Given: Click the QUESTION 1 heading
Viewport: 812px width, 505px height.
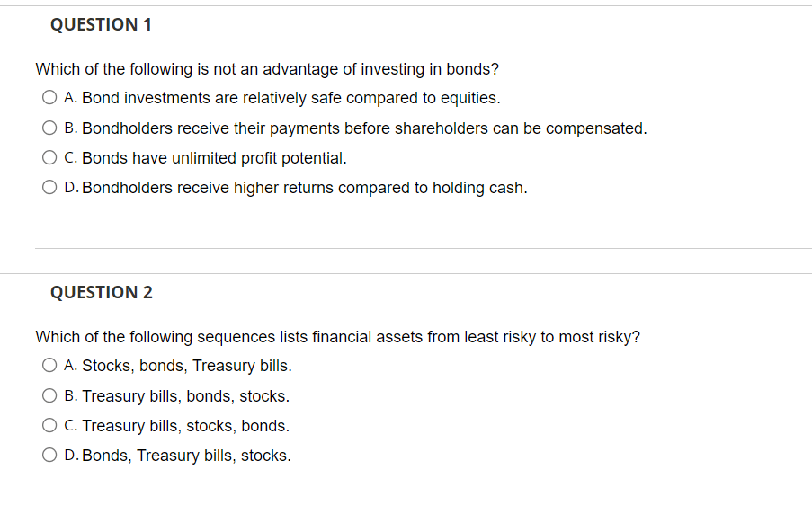Looking at the screenshot, I should 101,25.
